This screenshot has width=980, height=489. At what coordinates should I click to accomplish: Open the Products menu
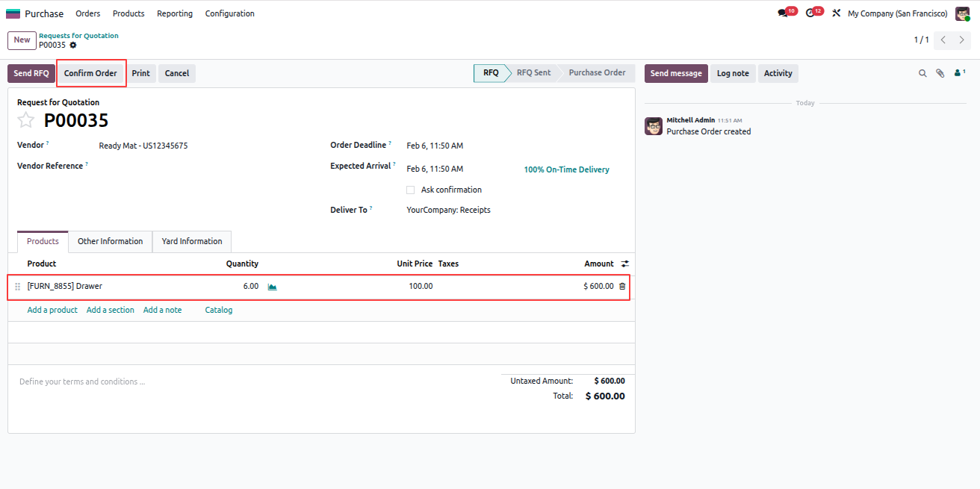(x=128, y=13)
